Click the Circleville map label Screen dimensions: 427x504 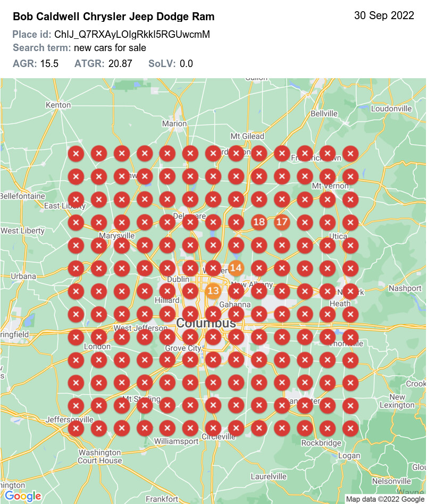(x=219, y=436)
